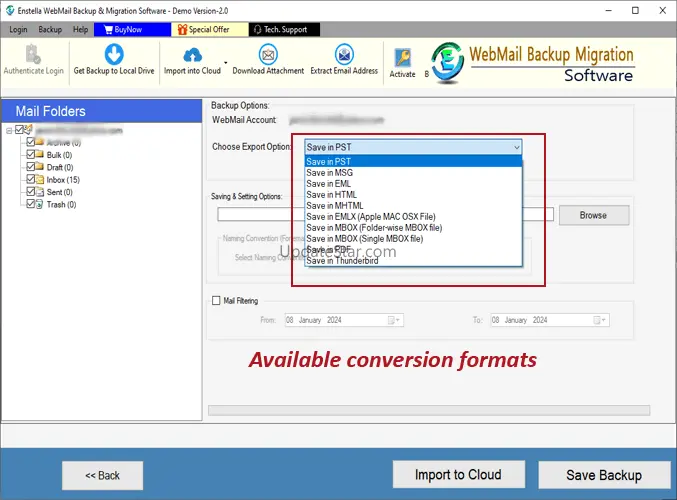Click the Save Backup button

click(604, 475)
